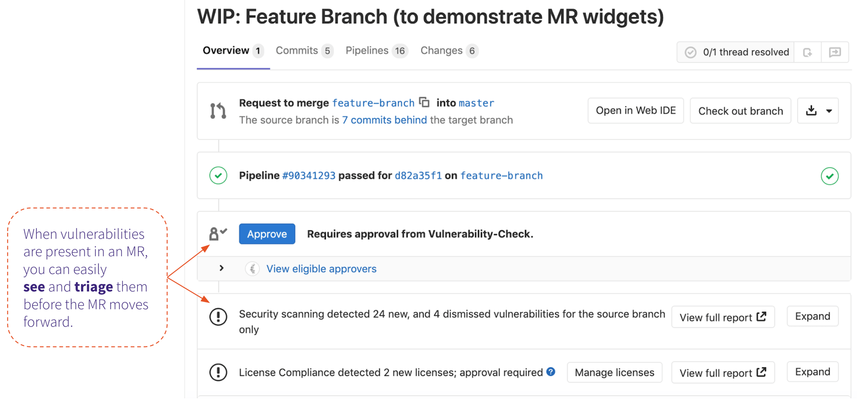Expand the security scanning results
The width and height of the screenshot is (868, 402).
pyautogui.click(x=812, y=316)
